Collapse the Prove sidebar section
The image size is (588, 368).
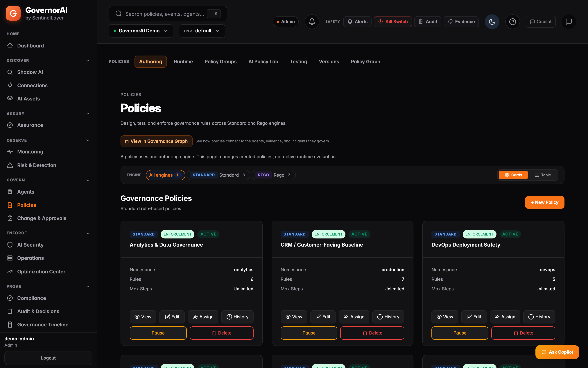[88, 286]
